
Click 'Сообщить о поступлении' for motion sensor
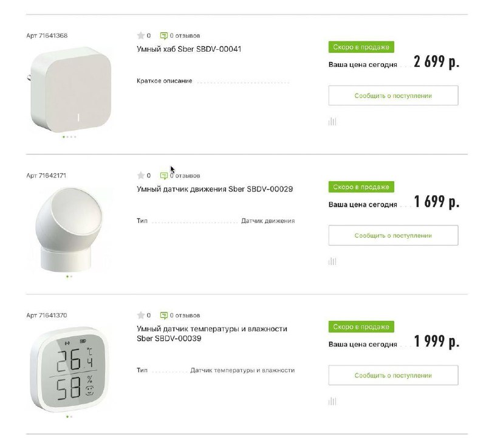(x=393, y=235)
